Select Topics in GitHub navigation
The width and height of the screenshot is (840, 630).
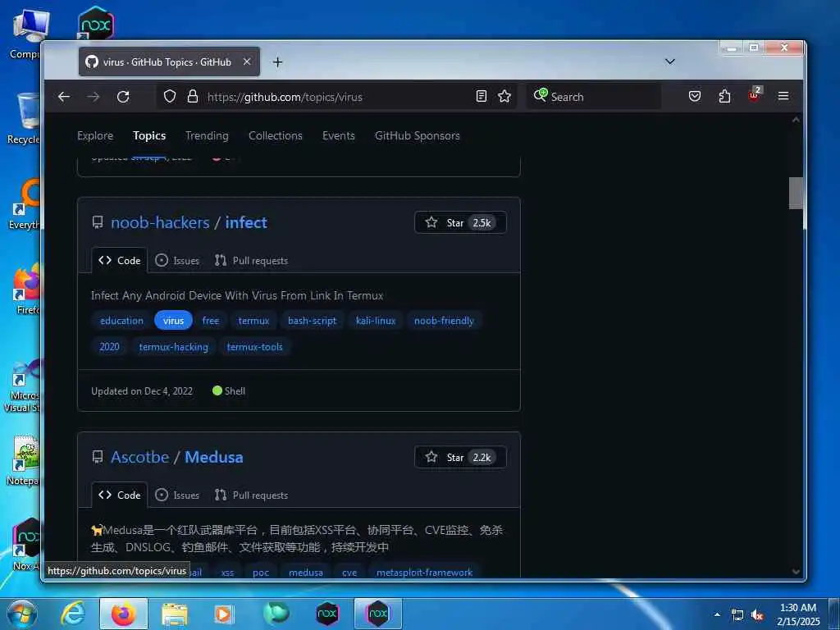click(149, 136)
